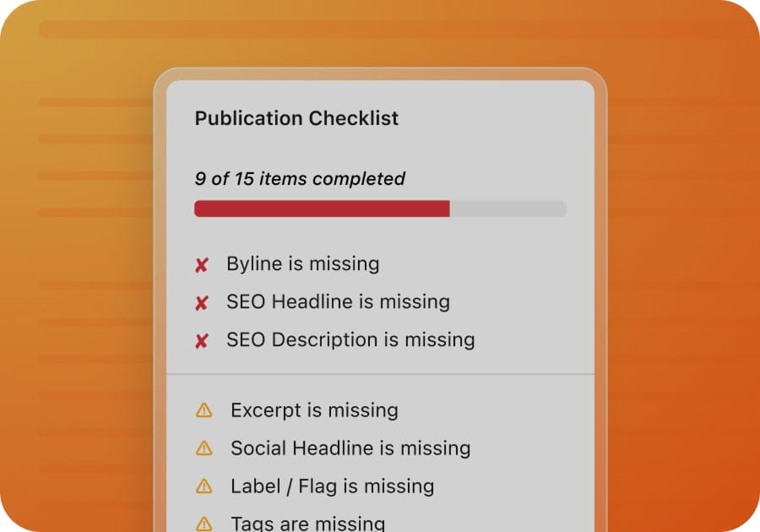Screen dimensions: 760x532
Task: Open 'Label / Flag is missing' warning
Action: tap(332, 486)
